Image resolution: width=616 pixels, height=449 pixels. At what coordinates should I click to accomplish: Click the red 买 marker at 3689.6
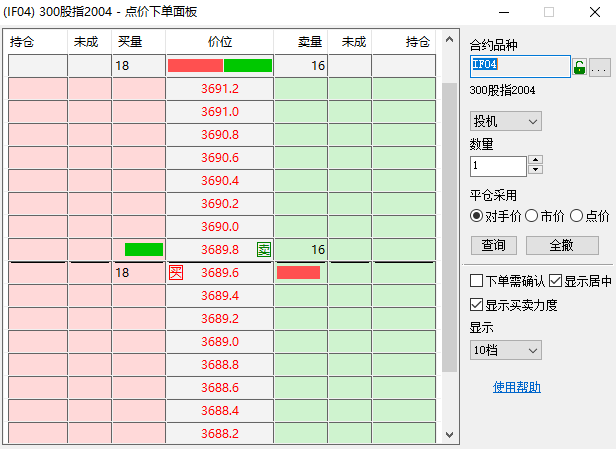tap(176, 272)
